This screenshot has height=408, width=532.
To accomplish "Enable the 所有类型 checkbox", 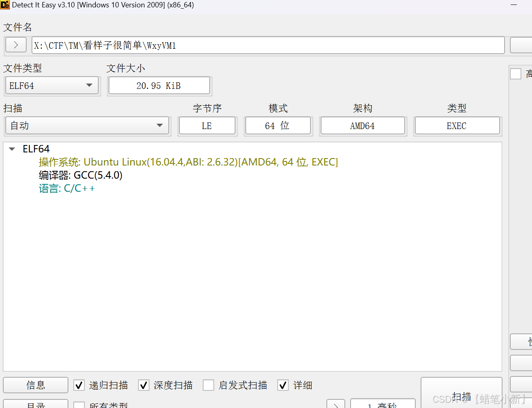I will click(x=79, y=405).
